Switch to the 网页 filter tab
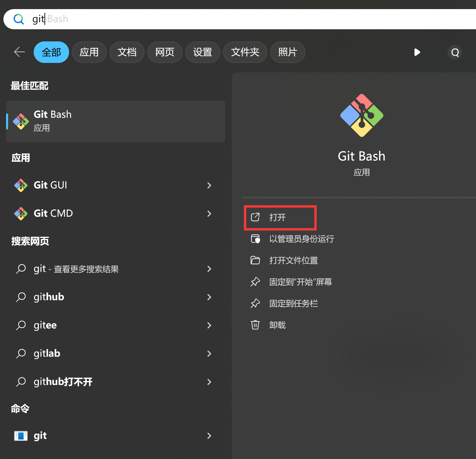The image size is (476, 459). pyautogui.click(x=165, y=52)
